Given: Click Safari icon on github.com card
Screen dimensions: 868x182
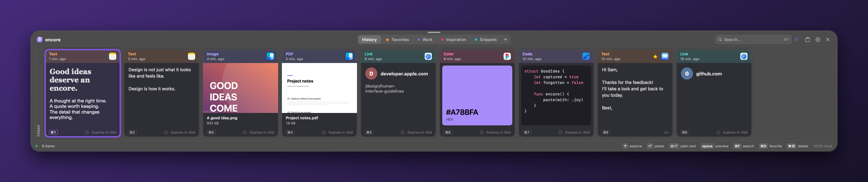Looking at the screenshot, I should click(x=744, y=56).
